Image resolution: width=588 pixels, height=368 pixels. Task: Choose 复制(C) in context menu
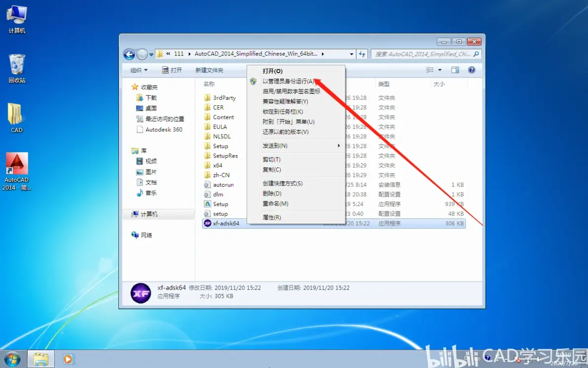click(x=296, y=170)
